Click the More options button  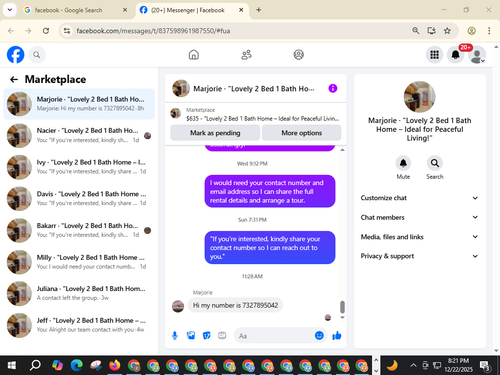(301, 133)
